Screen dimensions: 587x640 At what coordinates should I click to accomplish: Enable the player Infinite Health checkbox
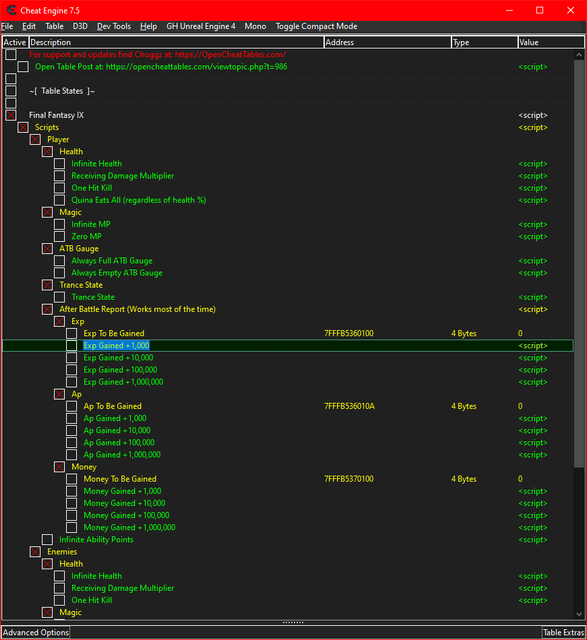tap(60, 164)
